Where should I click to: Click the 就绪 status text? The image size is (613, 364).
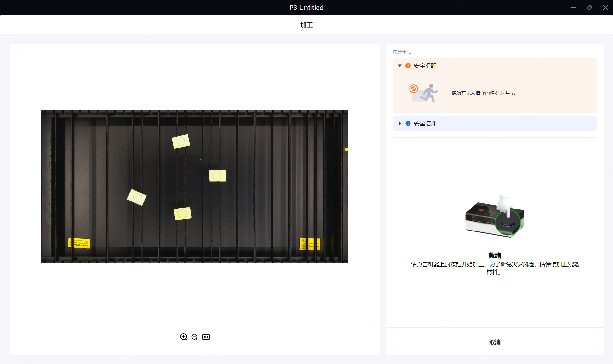(x=494, y=255)
